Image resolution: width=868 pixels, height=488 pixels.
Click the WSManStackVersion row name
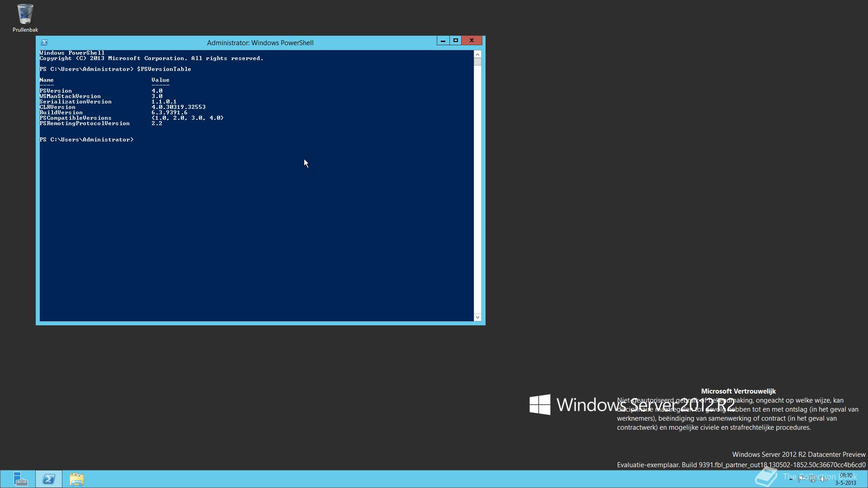click(x=70, y=96)
